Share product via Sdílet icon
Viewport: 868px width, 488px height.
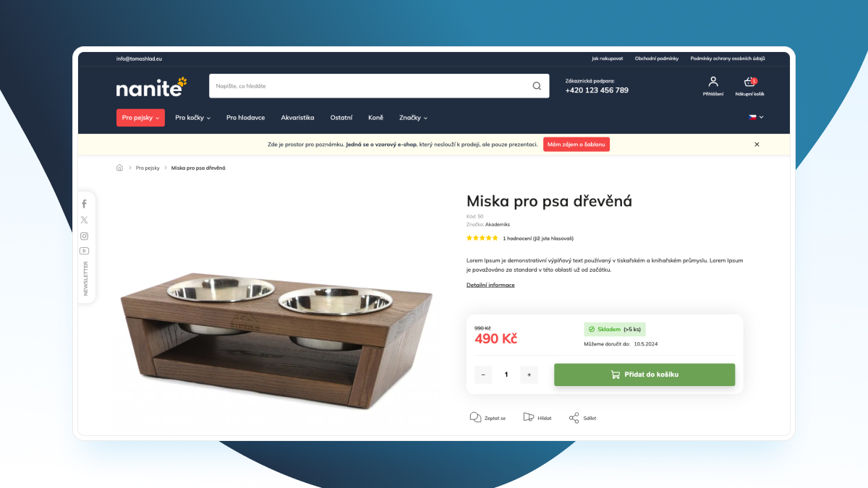pos(574,418)
